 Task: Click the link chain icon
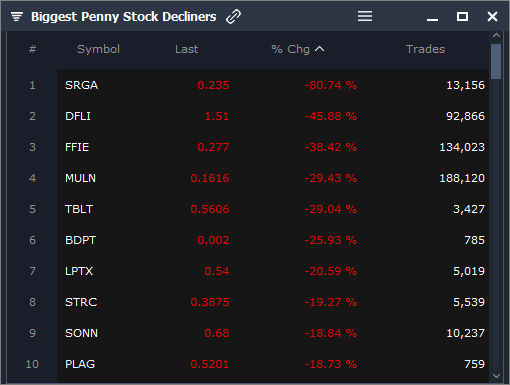(233, 17)
